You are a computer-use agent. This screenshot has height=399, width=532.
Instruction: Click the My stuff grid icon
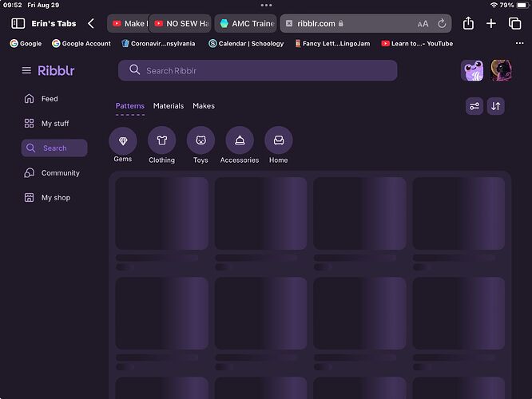click(30, 124)
